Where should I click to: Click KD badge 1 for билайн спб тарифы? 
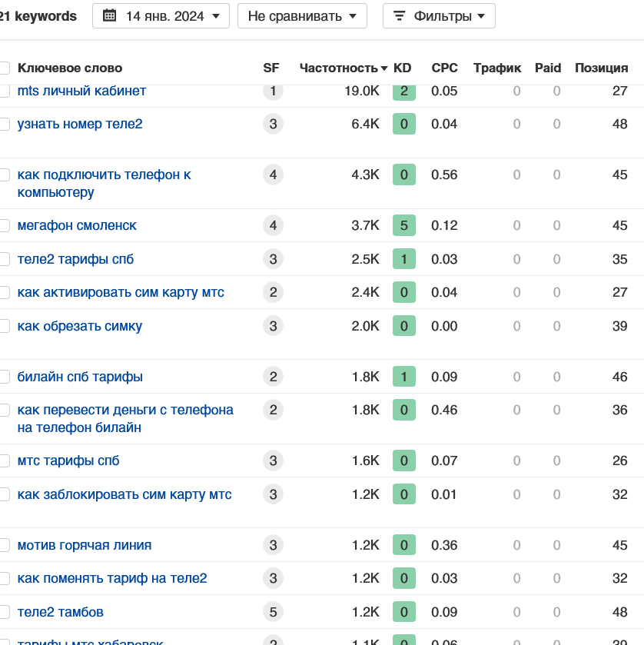pos(404,377)
